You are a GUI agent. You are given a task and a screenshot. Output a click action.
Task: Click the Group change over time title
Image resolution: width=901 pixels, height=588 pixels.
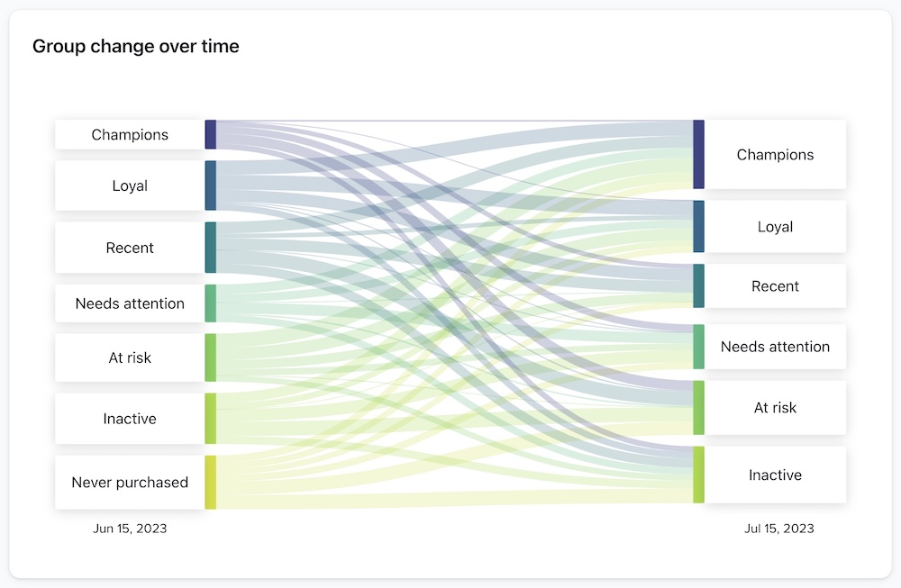point(136,46)
